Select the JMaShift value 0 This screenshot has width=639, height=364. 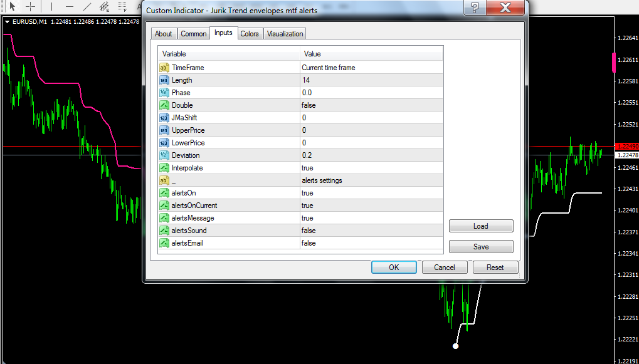tap(371, 118)
